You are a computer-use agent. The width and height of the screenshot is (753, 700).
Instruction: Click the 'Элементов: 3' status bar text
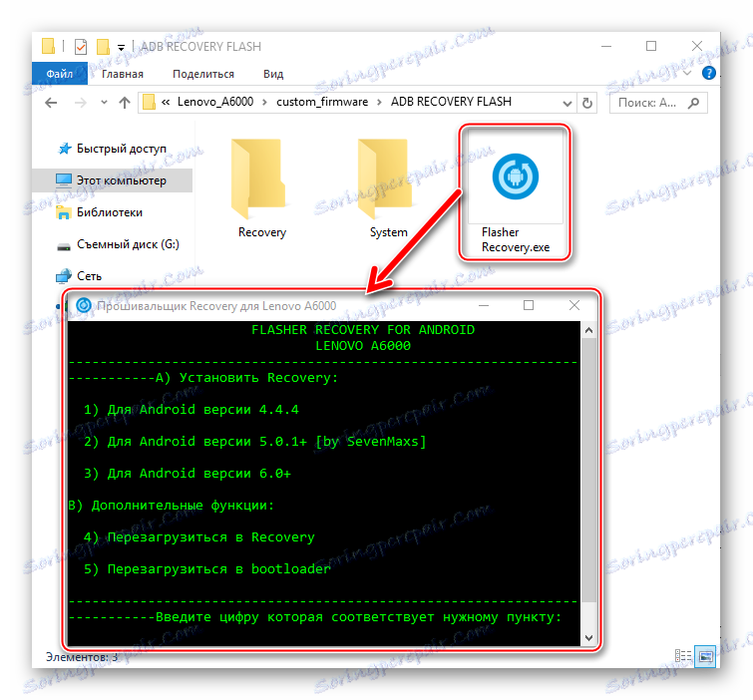pos(82,657)
